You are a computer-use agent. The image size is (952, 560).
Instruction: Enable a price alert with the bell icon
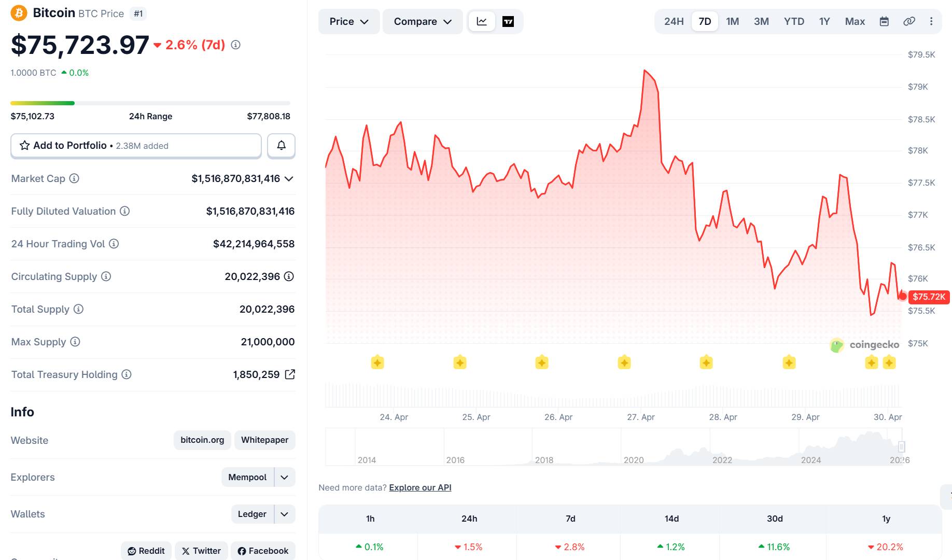(x=281, y=146)
